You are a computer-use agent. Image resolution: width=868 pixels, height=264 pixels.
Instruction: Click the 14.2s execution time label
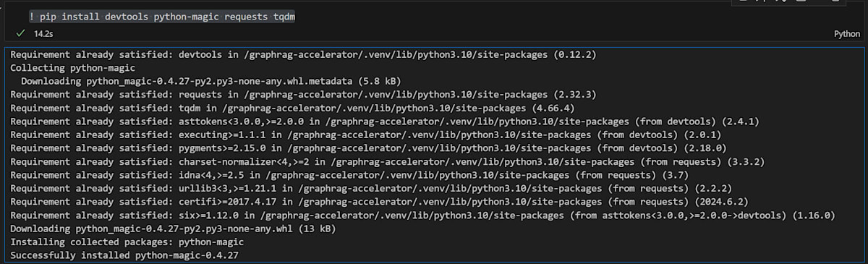45,33
